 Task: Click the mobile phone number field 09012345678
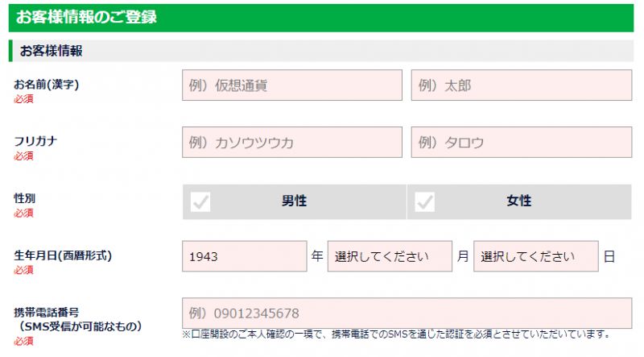(407, 313)
